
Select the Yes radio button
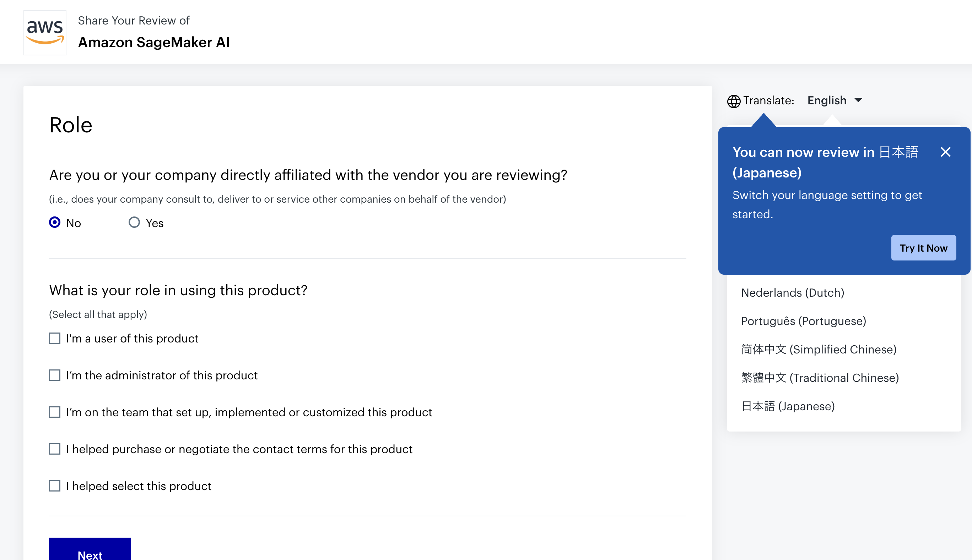pos(134,222)
